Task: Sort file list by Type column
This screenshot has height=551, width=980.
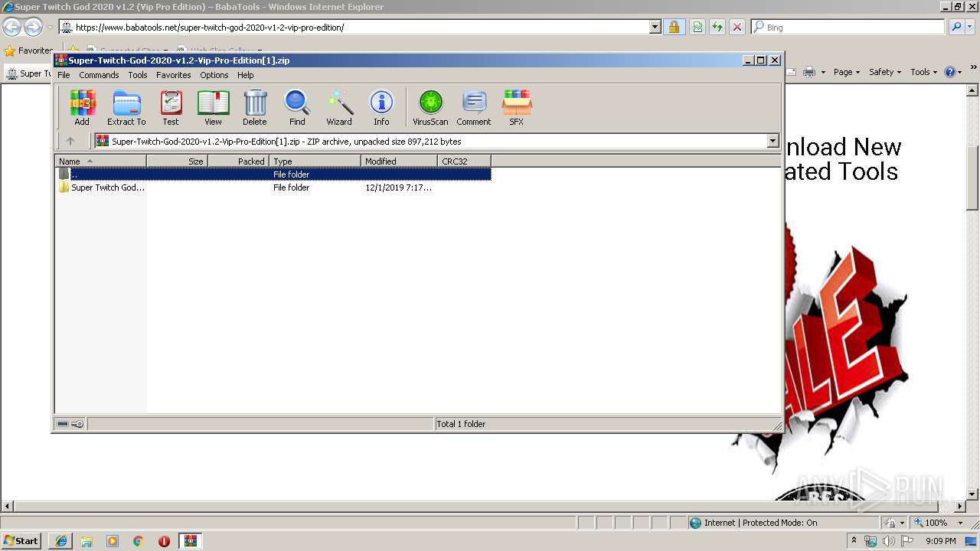Action: point(315,161)
